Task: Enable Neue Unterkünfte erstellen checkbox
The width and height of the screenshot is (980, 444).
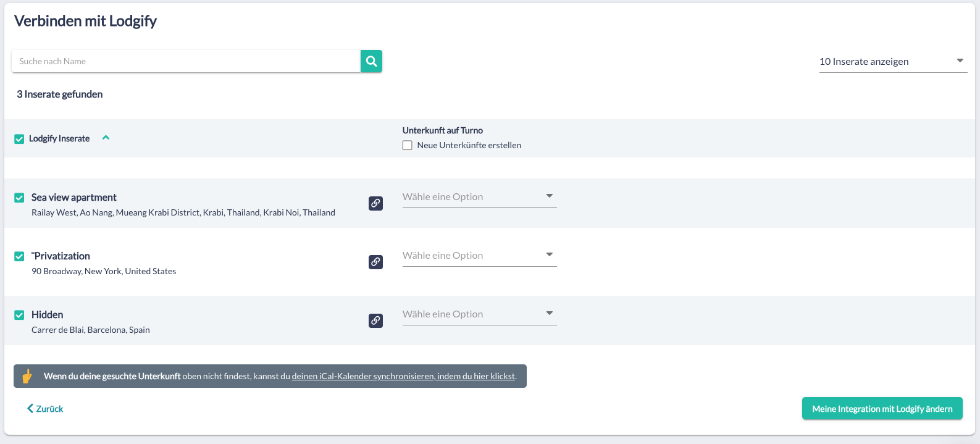Action: point(408,146)
